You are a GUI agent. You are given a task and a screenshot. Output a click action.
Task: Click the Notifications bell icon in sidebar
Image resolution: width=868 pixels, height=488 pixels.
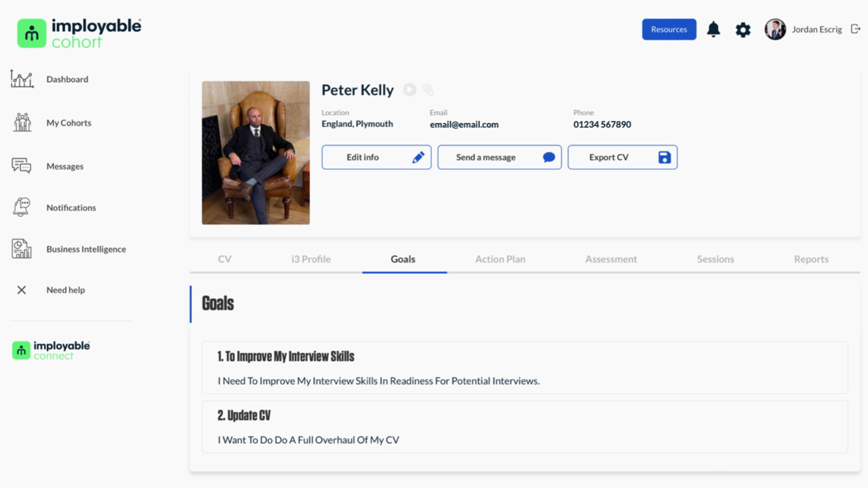click(x=22, y=207)
